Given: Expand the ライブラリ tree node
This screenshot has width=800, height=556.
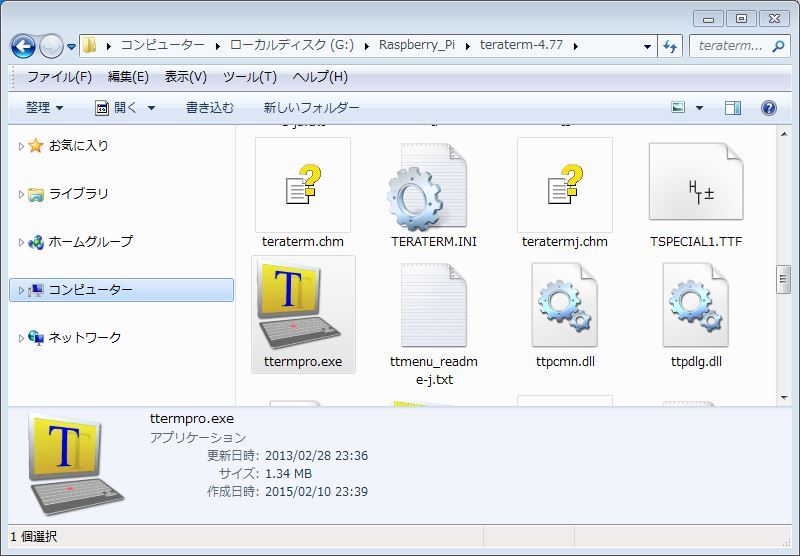Looking at the screenshot, I should [x=21, y=194].
